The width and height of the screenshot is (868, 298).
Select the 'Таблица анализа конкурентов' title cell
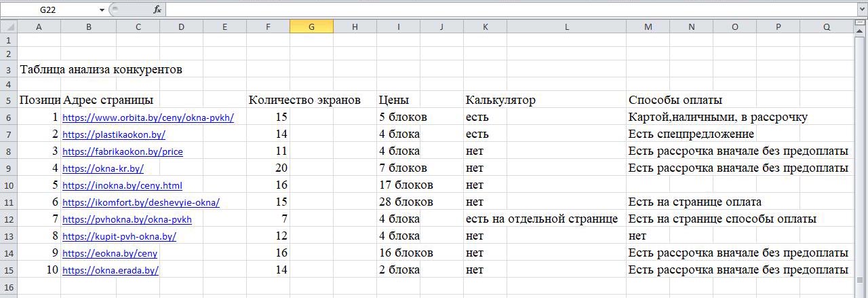(102, 69)
